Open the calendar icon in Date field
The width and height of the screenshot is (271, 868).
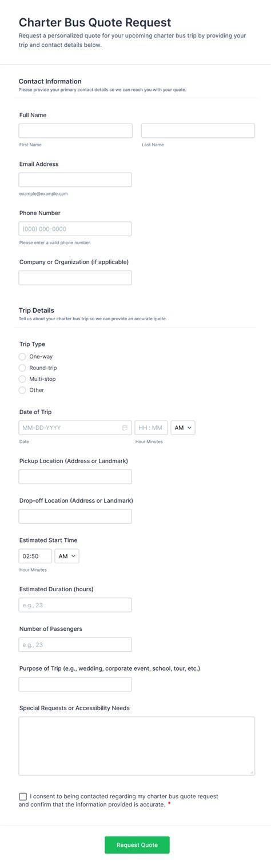tap(125, 428)
